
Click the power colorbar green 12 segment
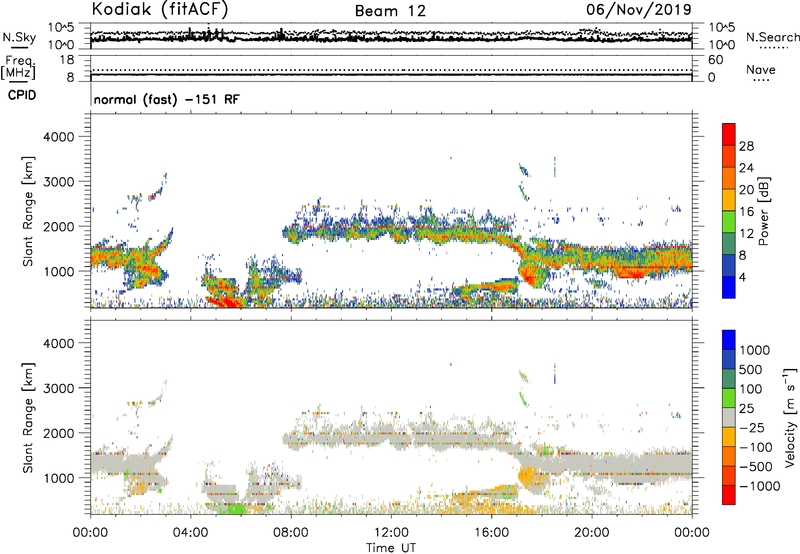[729, 222]
